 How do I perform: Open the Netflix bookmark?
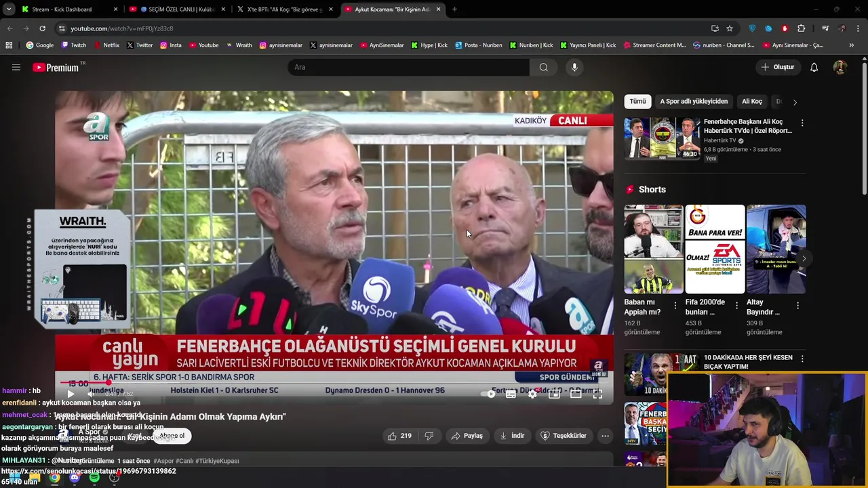106,45
